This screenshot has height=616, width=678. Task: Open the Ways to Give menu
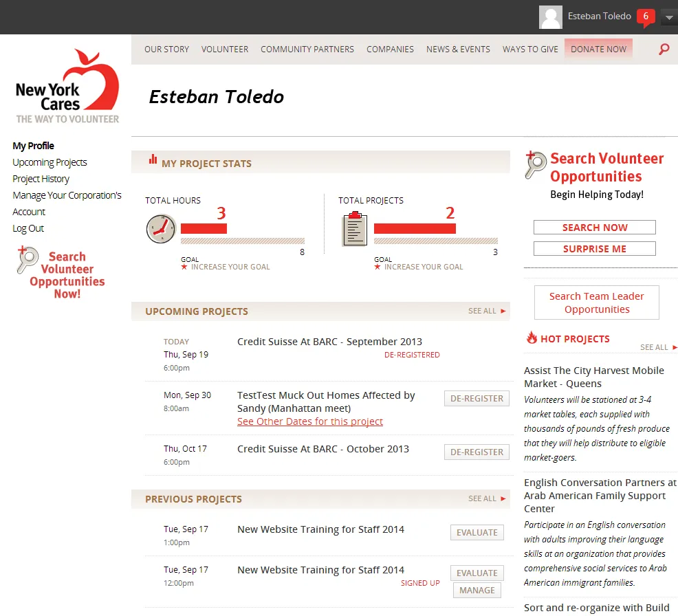click(x=530, y=49)
